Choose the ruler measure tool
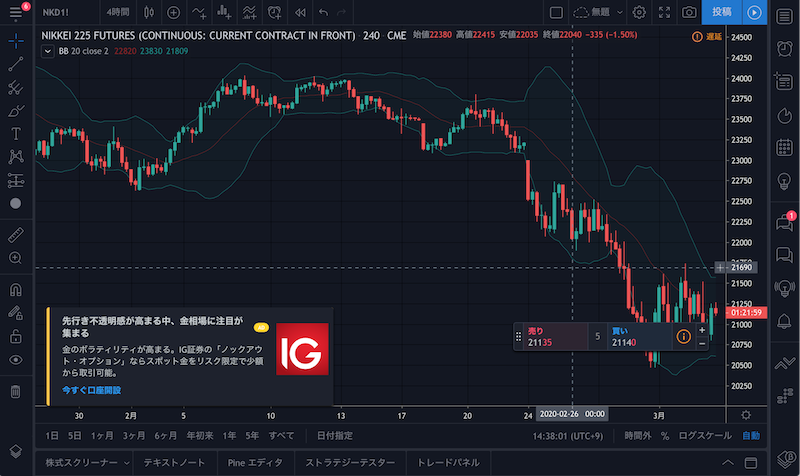Image resolution: width=800 pixels, height=476 pixels. click(15, 235)
